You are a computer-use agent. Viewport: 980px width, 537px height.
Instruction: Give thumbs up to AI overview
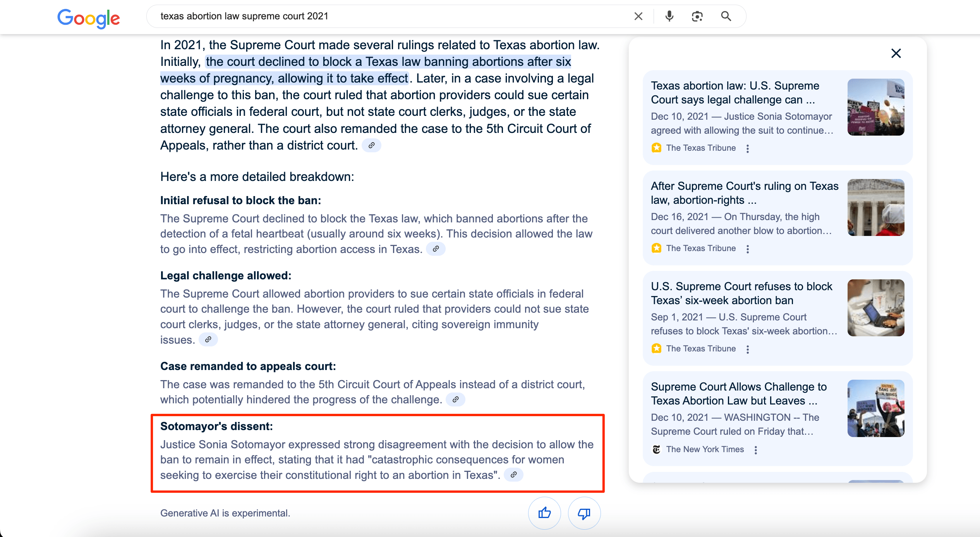[544, 513]
